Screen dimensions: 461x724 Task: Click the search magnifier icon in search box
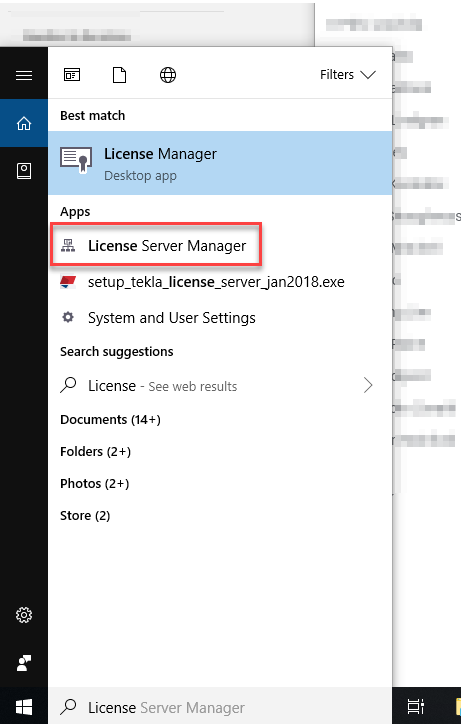point(68,706)
